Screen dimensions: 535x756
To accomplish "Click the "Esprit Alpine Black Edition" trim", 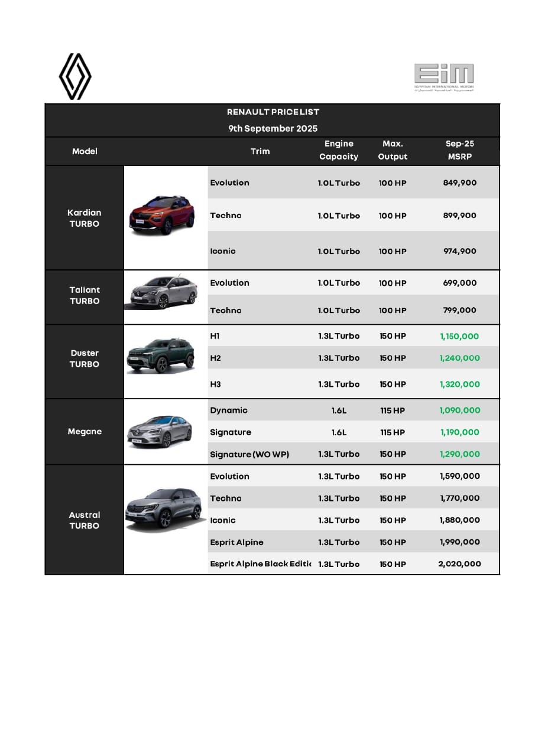I will [x=261, y=564].
